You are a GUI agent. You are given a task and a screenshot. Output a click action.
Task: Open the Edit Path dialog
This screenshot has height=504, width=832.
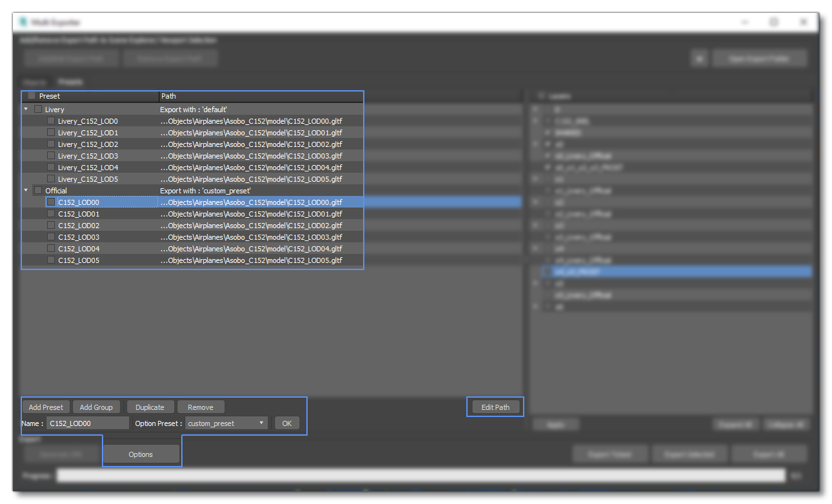(x=495, y=407)
